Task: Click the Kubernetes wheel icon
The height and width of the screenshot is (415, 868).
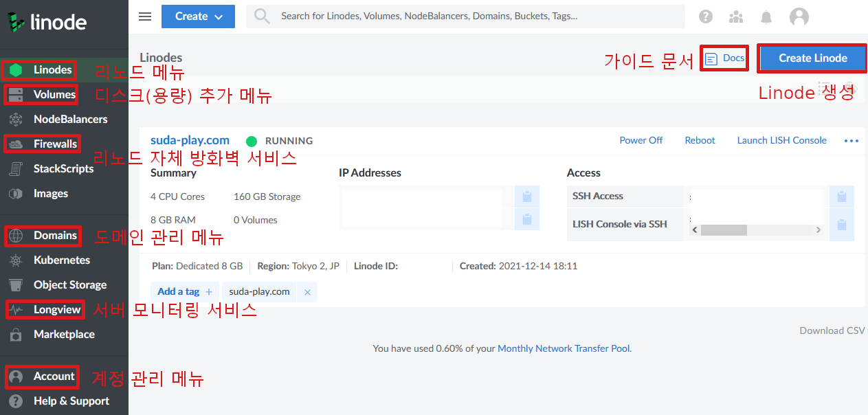Action: pyautogui.click(x=16, y=260)
